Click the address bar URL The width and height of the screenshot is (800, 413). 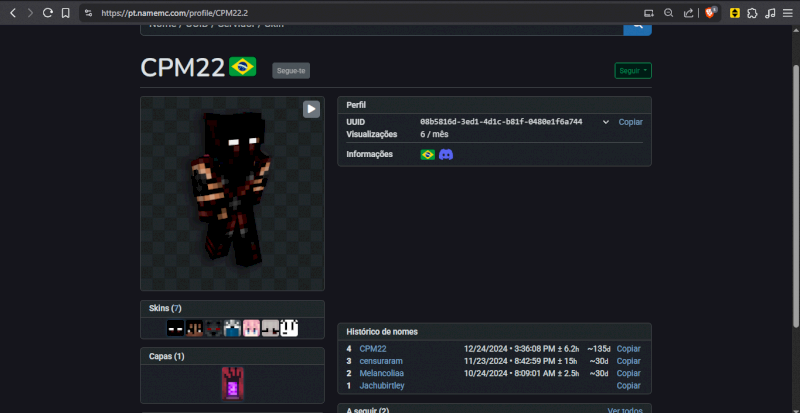pos(174,13)
